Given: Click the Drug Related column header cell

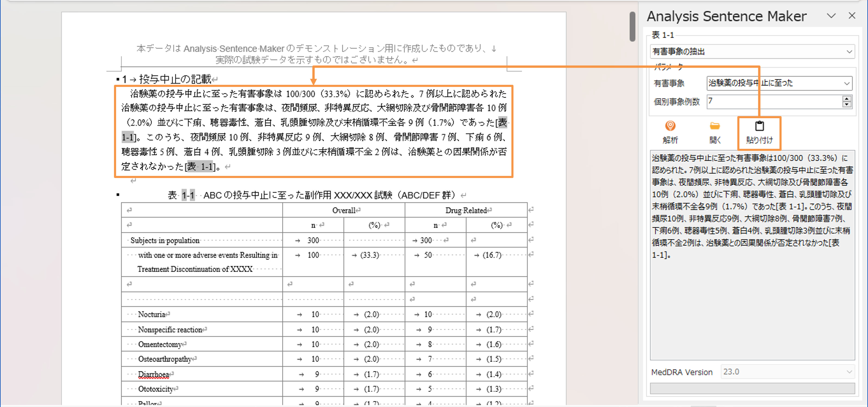Looking at the screenshot, I should pos(466,210).
